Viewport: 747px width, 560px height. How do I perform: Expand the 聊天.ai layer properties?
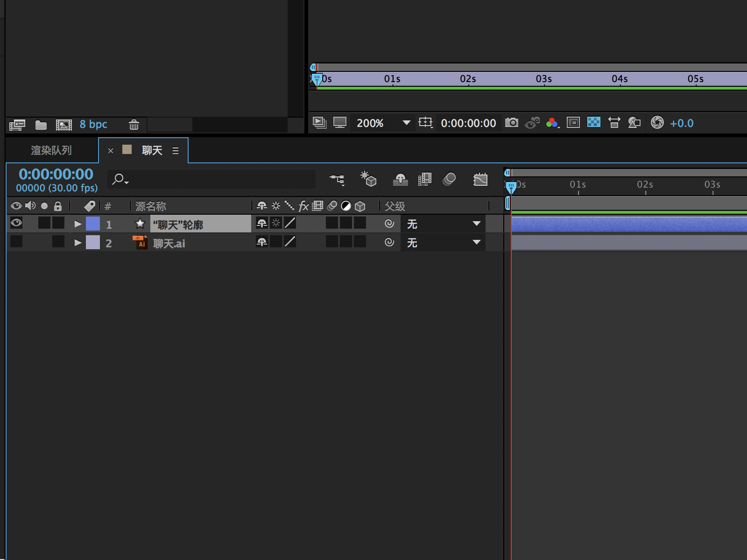point(78,243)
